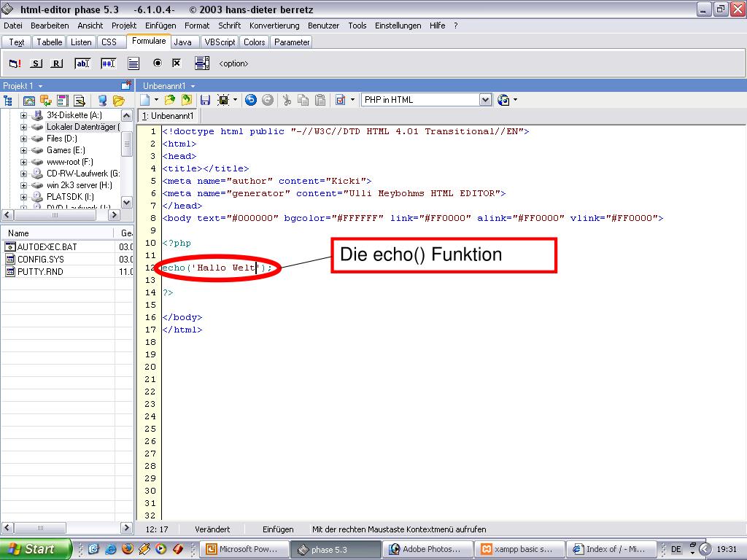This screenshot has height=560, width=747.
Task: Create a new document
Action: click(145, 99)
